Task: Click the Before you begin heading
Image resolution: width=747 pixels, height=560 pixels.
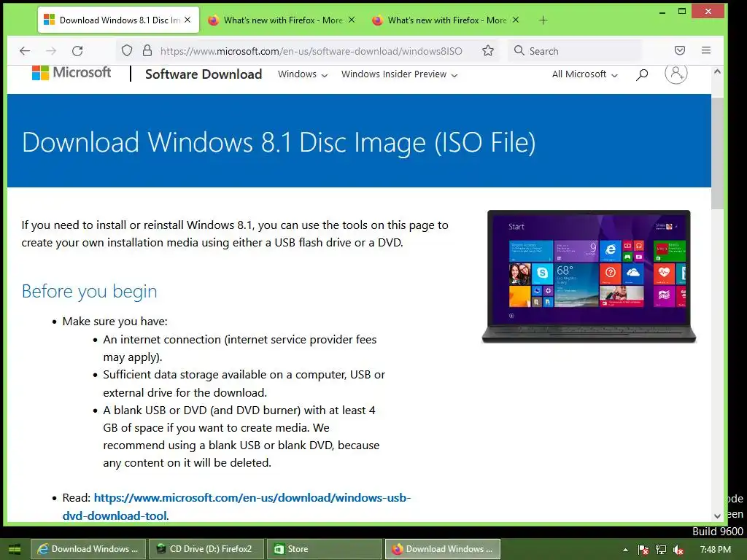Action: [x=90, y=291]
